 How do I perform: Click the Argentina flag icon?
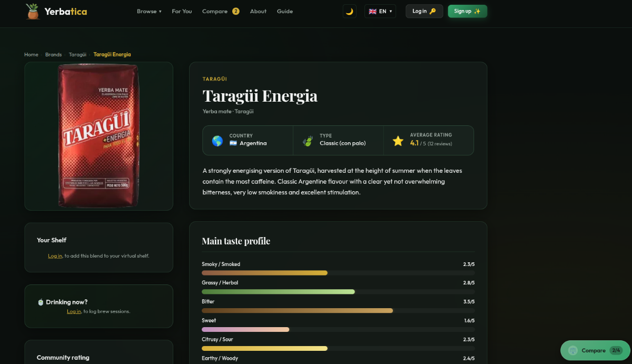[x=233, y=143]
